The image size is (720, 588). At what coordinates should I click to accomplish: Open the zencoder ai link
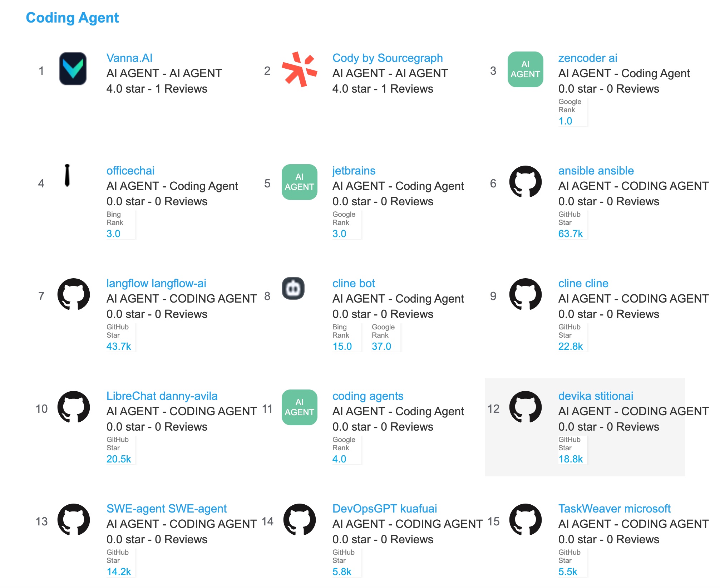point(588,58)
